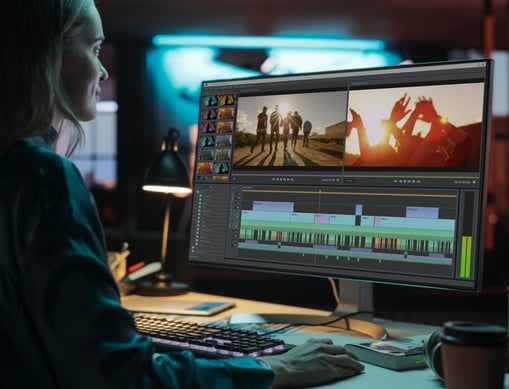Click the purple scrub bar under left monitor
The image size is (509, 389).
tap(288, 175)
